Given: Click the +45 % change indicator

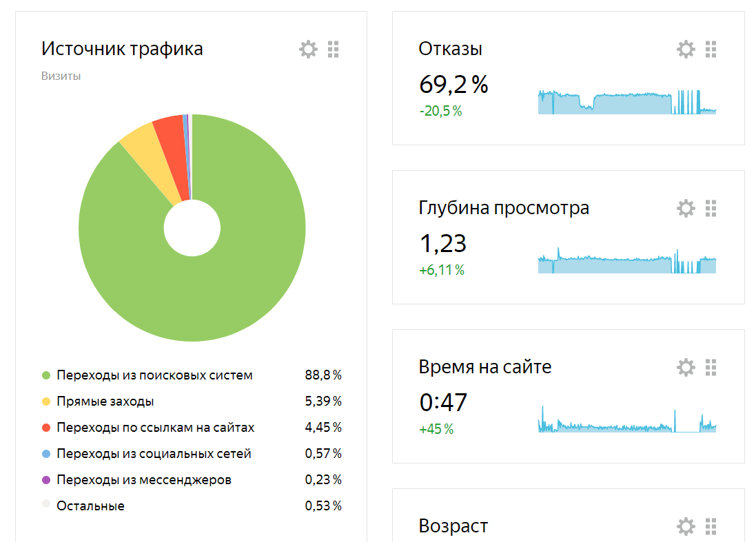Looking at the screenshot, I should tap(436, 429).
